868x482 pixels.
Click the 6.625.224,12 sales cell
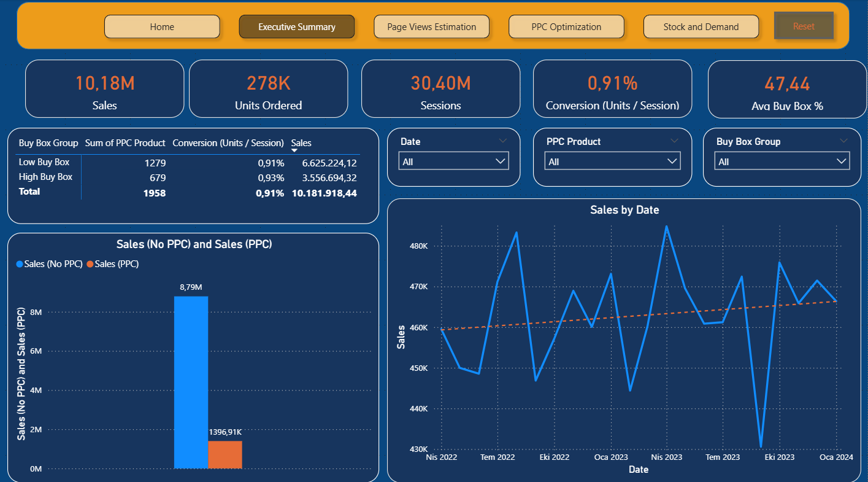click(329, 163)
